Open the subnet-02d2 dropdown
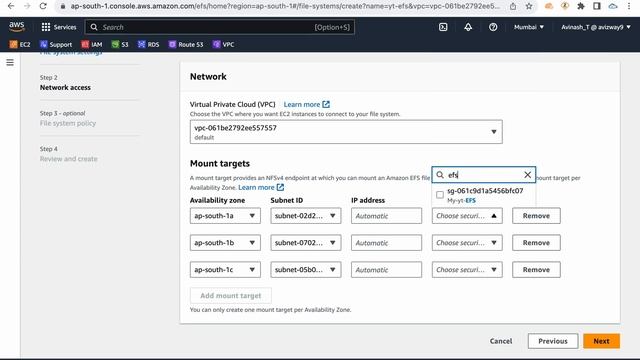The width and height of the screenshot is (640, 360). tap(305, 216)
